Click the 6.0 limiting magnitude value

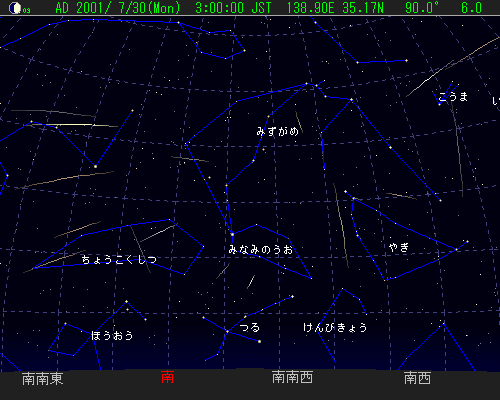point(472,8)
